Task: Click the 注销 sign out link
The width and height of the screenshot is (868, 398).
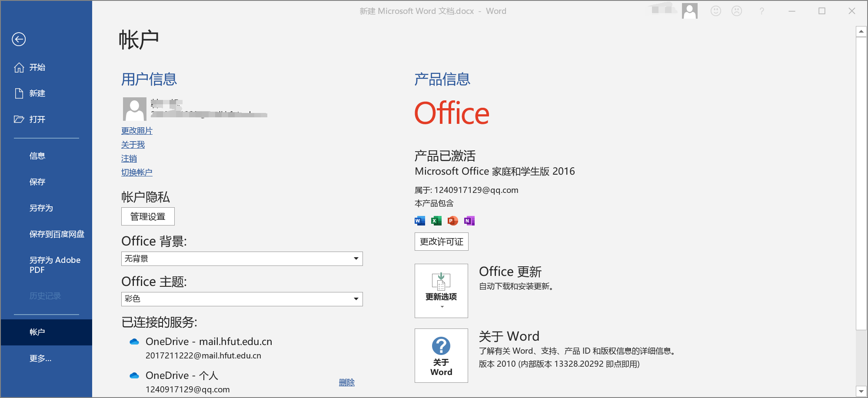Action: [129, 159]
